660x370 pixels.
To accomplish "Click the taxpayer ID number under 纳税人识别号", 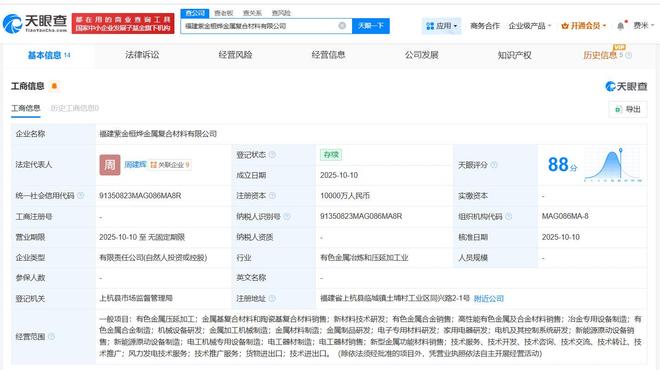I will (361, 216).
